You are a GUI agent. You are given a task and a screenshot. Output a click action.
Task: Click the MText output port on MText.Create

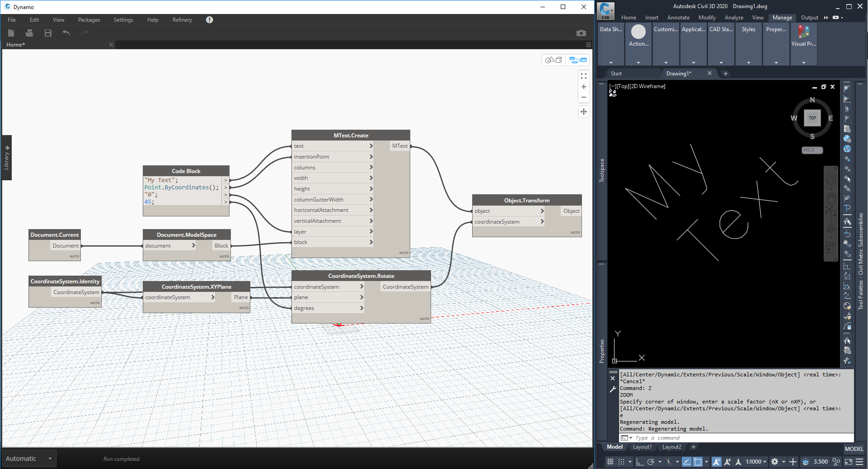point(400,146)
